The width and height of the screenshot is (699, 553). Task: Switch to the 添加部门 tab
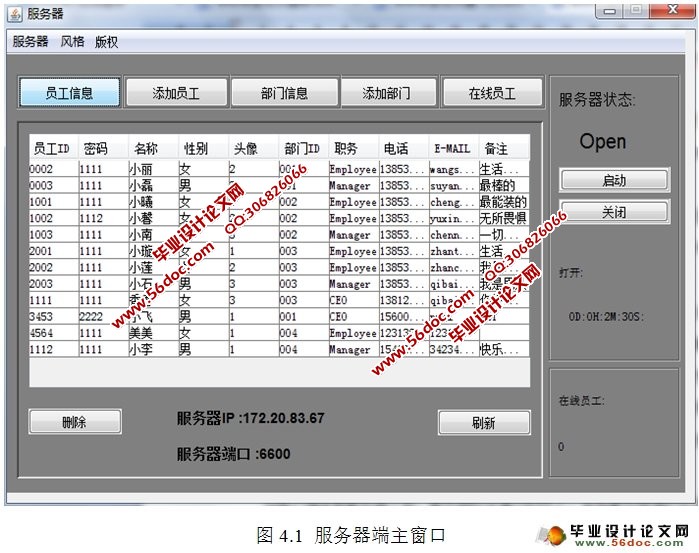[x=387, y=93]
